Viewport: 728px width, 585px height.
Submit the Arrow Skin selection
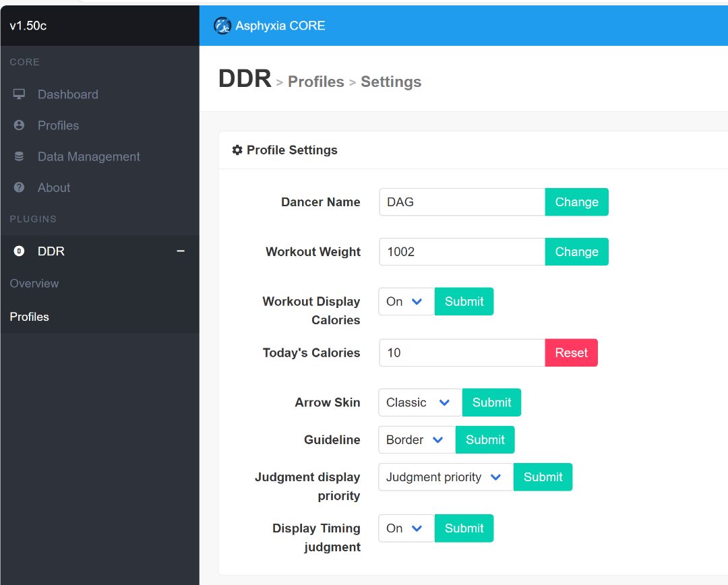tap(491, 402)
